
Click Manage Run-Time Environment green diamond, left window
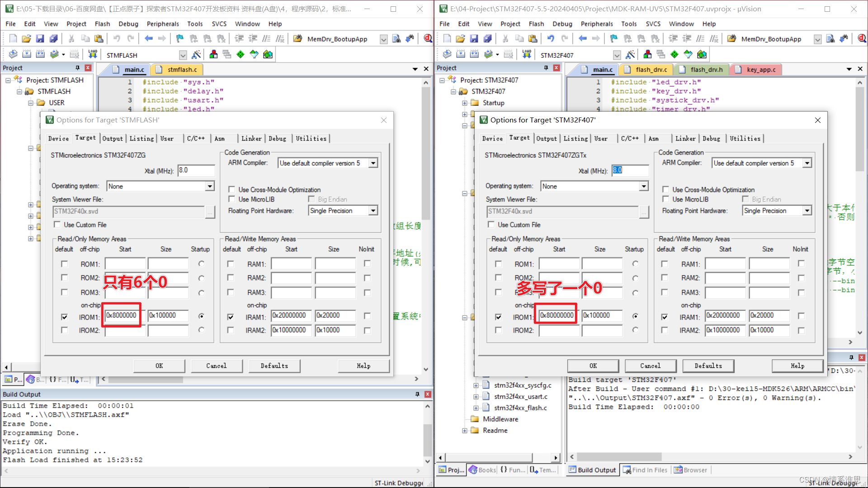pyautogui.click(x=241, y=55)
